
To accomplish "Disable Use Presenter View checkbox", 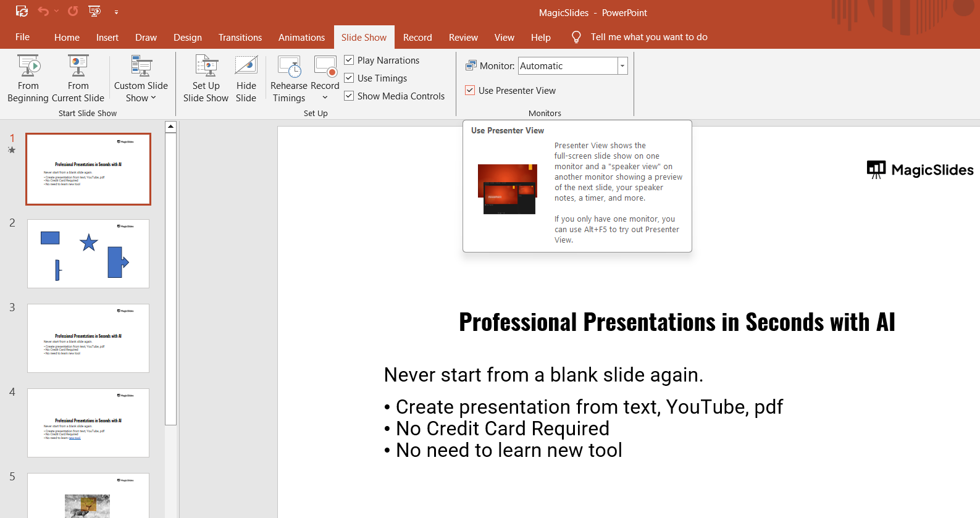I will point(471,90).
